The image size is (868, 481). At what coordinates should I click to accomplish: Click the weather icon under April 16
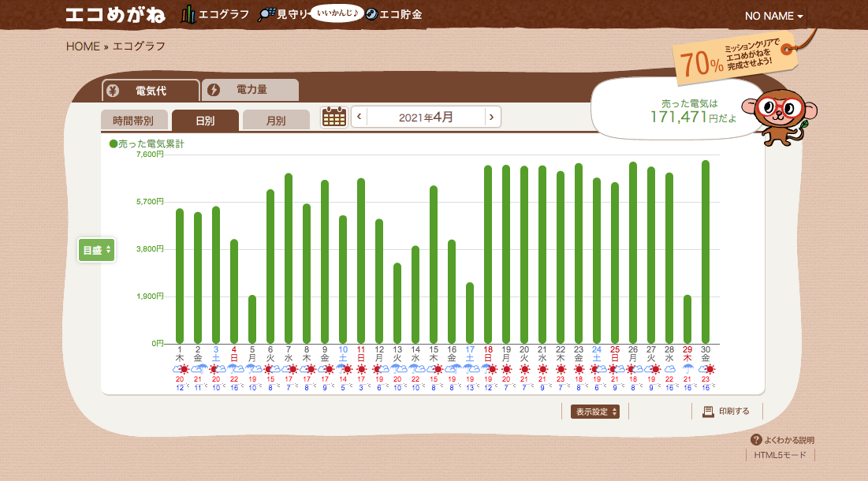tap(453, 369)
